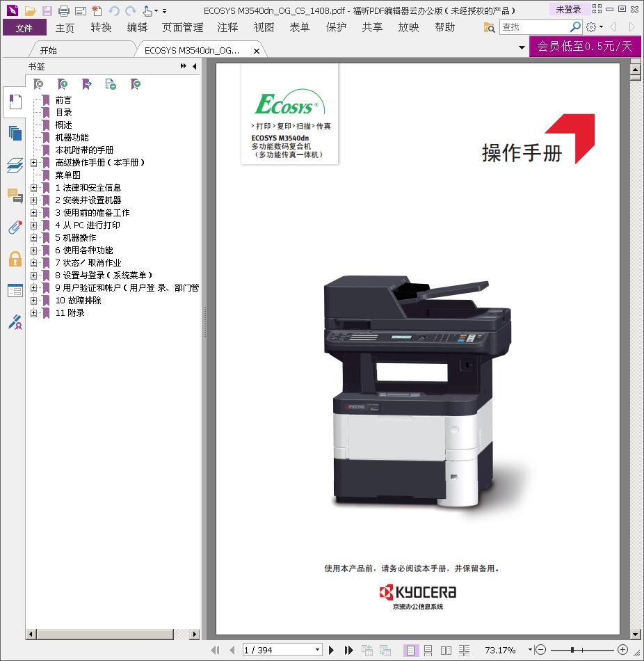Image resolution: width=644 pixels, height=661 pixels.
Task: Click vertical scrollbar down arrow
Action: pyautogui.click(x=636, y=634)
